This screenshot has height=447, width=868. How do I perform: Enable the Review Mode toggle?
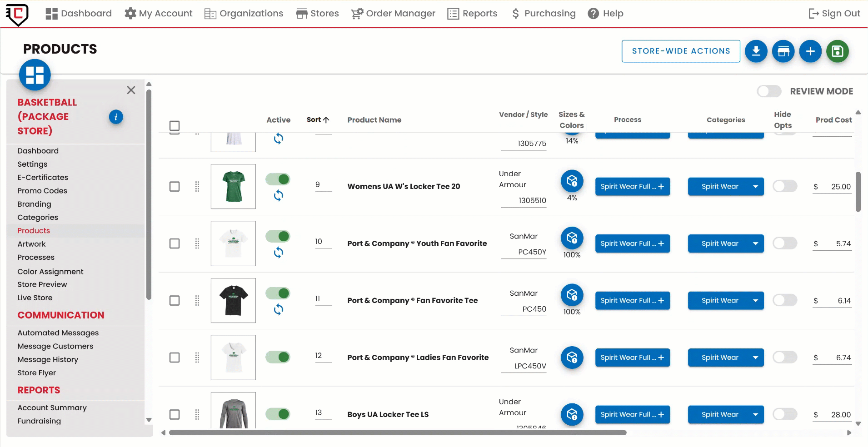(769, 91)
